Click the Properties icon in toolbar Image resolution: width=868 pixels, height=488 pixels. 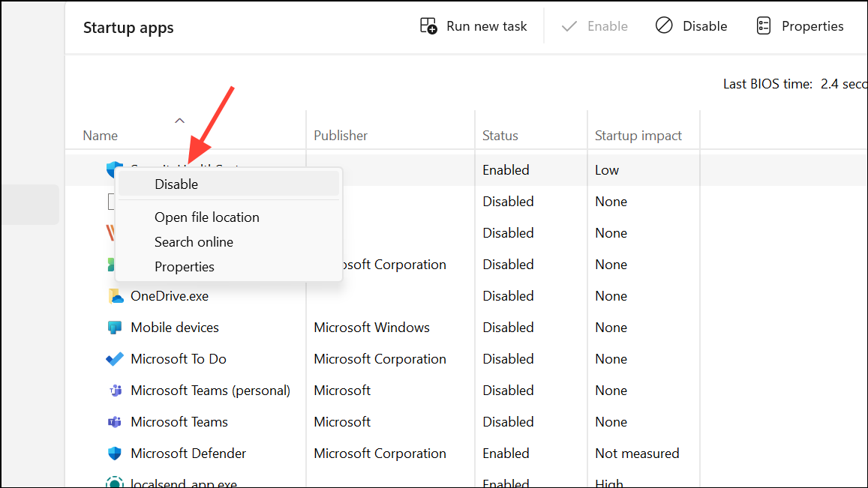click(x=764, y=26)
